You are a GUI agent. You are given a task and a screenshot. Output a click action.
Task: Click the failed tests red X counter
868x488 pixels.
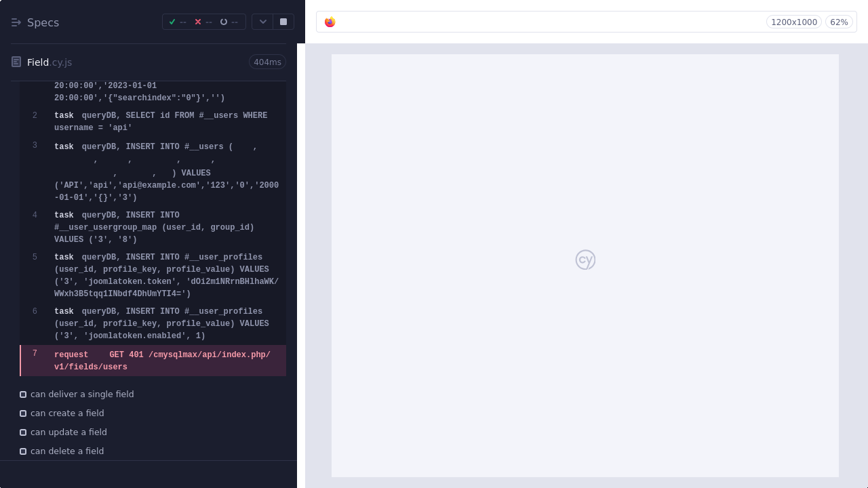pyautogui.click(x=203, y=22)
